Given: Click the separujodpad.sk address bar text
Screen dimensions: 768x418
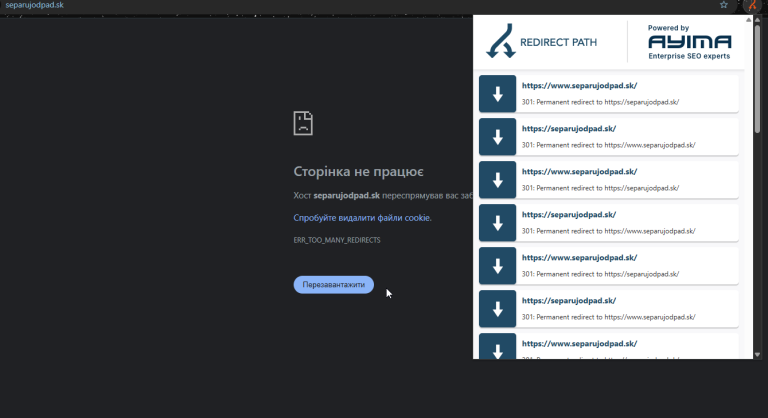Looking at the screenshot, I should [34, 5].
